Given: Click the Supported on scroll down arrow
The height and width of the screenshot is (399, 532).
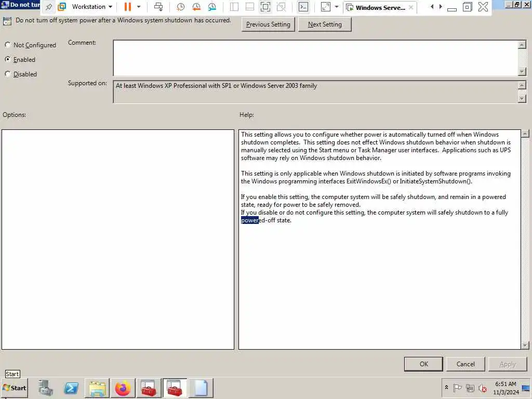Looking at the screenshot, I should click(x=522, y=98).
